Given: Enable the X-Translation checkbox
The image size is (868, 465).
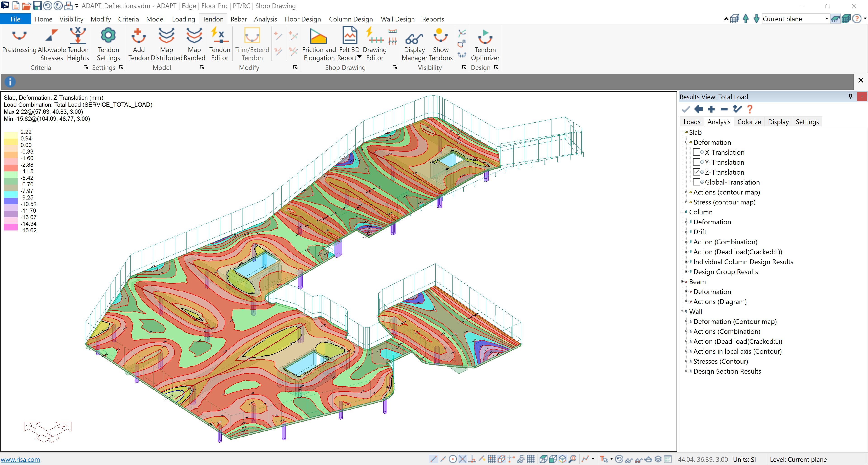Looking at the screenshot, I should pos(696,152).
